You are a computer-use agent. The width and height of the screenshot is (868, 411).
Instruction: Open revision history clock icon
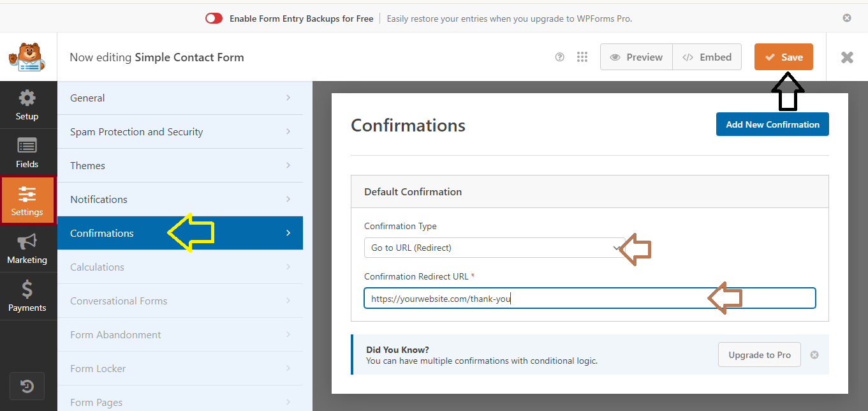[27, 386]
